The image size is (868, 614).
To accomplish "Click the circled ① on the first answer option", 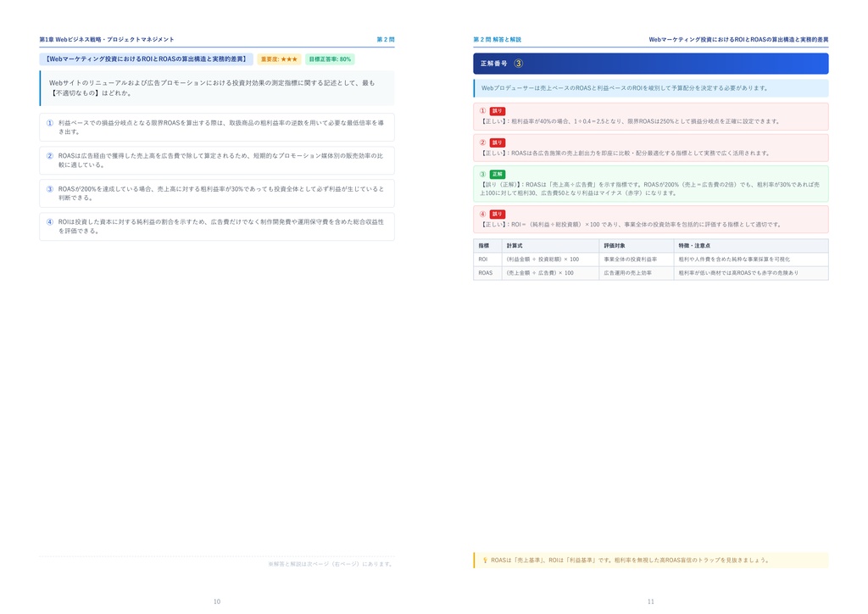I will pyautogui.click(x=50, y=123).
